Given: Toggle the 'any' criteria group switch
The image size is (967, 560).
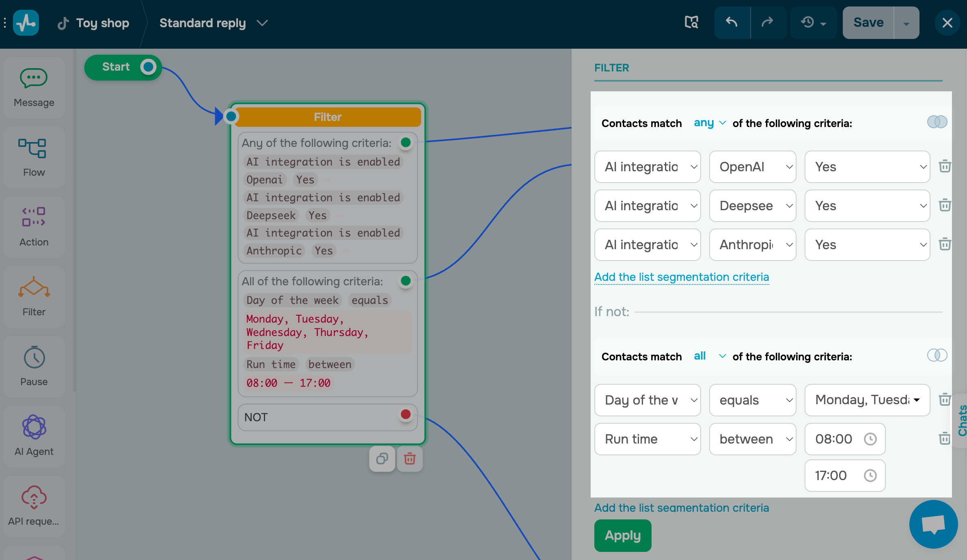Looking at the screenshot, I should (x=937, y=122).
